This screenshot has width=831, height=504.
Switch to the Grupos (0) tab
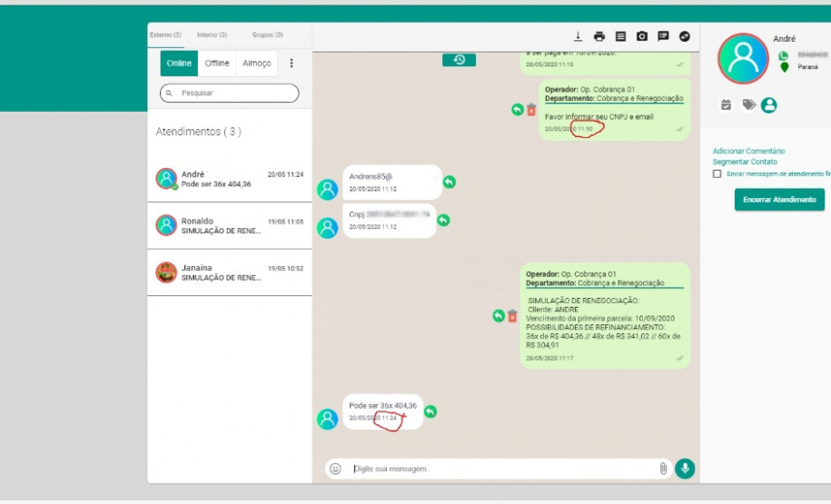click(x=268, y=35)
